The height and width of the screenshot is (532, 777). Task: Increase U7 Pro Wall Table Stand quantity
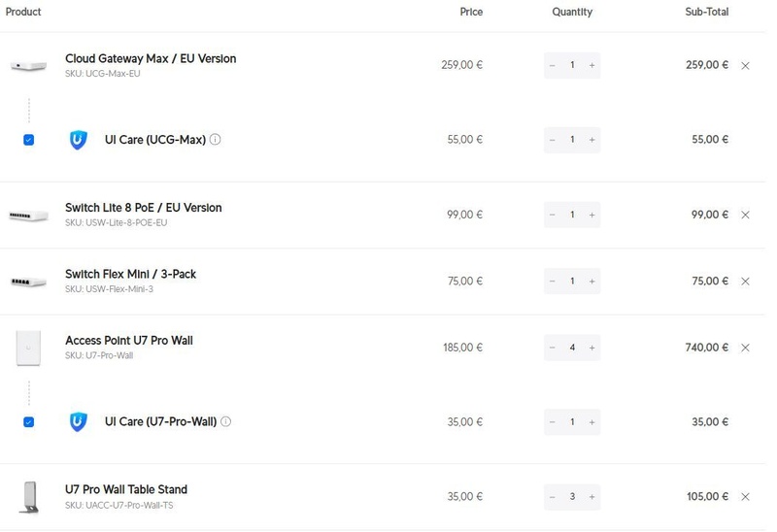tap(591, 496)
